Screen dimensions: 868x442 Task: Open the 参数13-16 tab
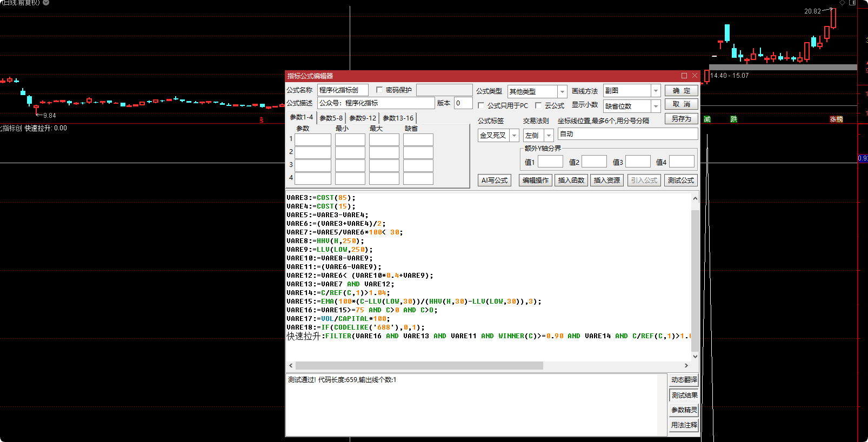[x=398, y=118]
